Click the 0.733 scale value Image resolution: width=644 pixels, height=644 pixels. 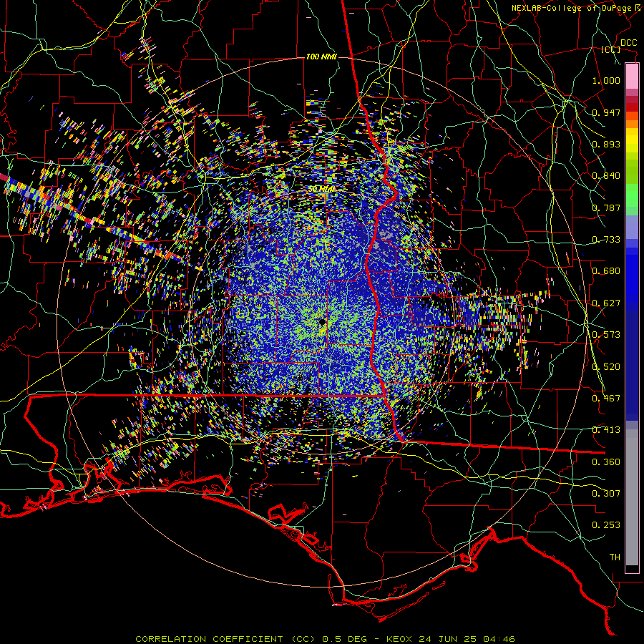(606, 240)
